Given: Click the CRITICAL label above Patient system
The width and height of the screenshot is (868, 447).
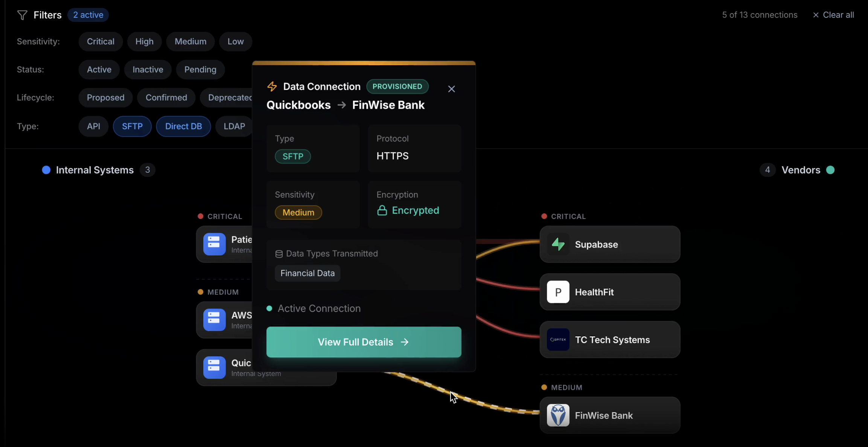Looking at the screenshot, I should pyautogui.click(x=225, y=216).
